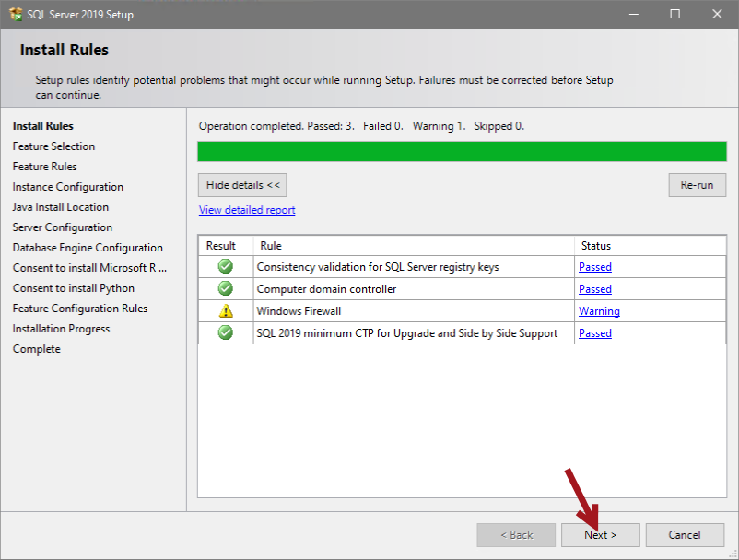Click the SQL Server Setup title bar icon
This screenshot has height=560, width=739.
16,14
